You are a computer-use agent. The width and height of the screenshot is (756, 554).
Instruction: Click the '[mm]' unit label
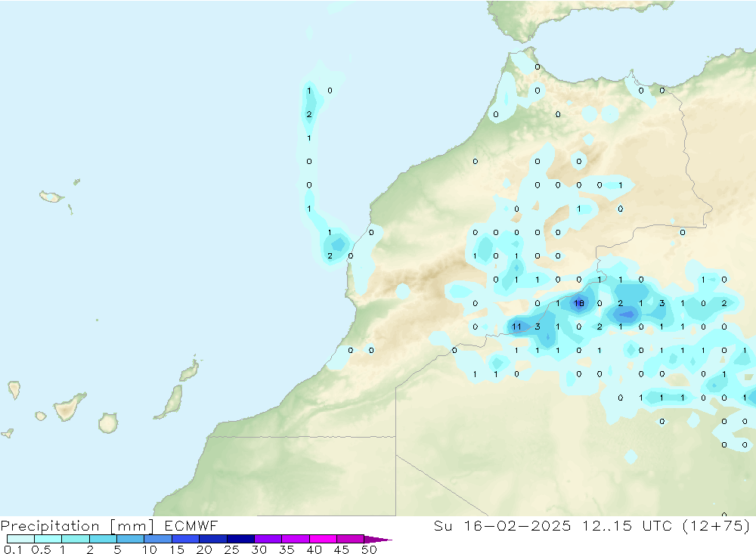132,526
